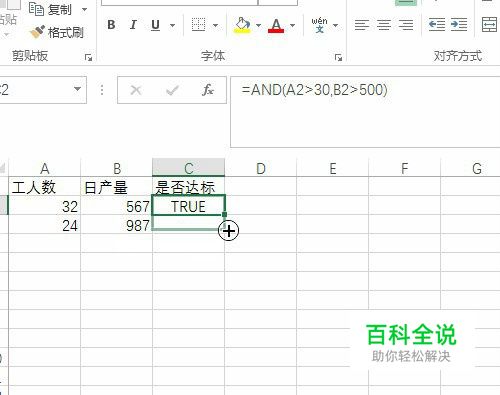Screen dimensions: 500x395
Task: Toggle italic formatting
Action: click(x=133, y=25)
